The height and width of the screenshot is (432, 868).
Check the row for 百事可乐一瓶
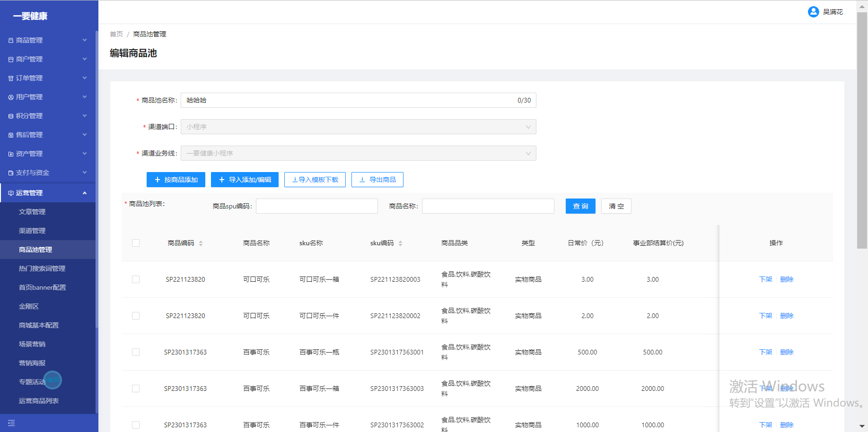coord(136,352)
